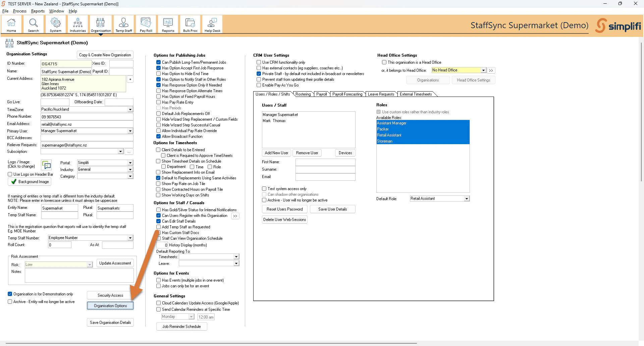The image size is (644, 346).
Task: Expand the TimeZone dropdown
Action: tap(130, 110)
